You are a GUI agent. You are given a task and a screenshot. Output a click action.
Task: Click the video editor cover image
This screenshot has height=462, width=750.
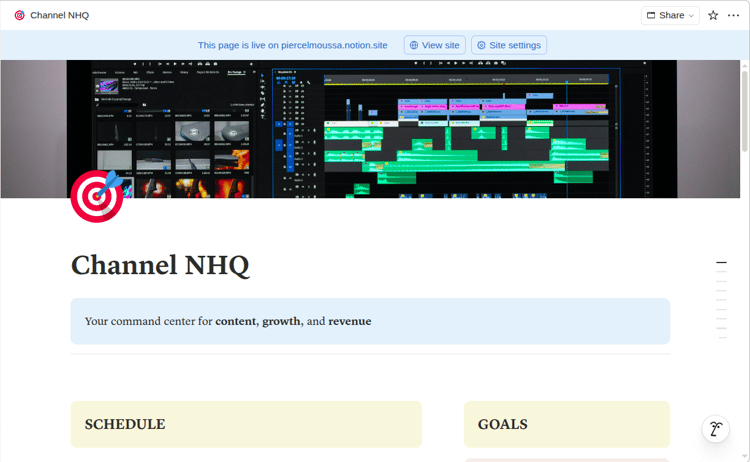point(372,129)
